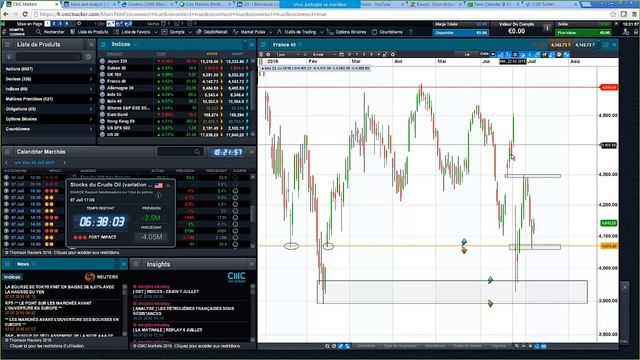Open Indices Ex-Div 7 Juillet insight

166,291
